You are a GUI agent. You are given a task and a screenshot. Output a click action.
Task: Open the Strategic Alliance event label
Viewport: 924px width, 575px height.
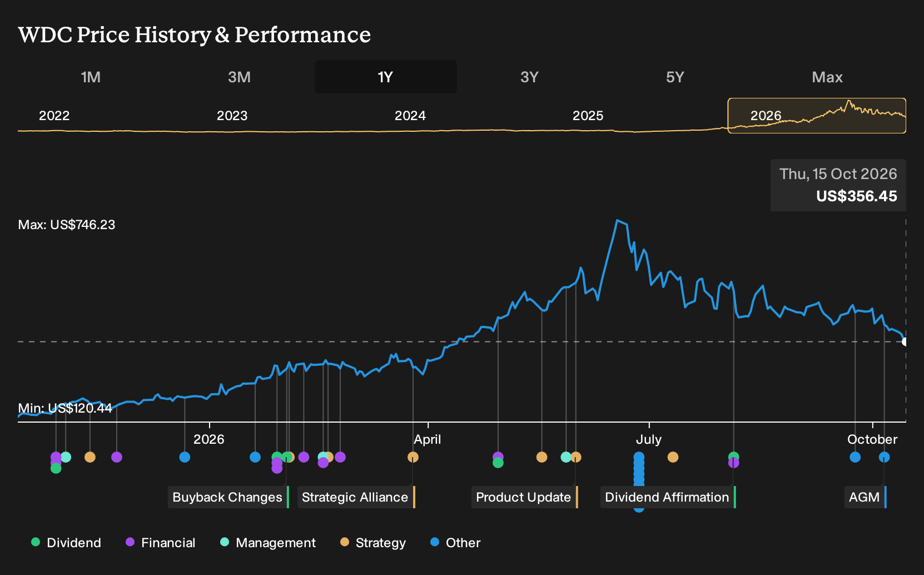pyautogui.click(x=356, y=497)
